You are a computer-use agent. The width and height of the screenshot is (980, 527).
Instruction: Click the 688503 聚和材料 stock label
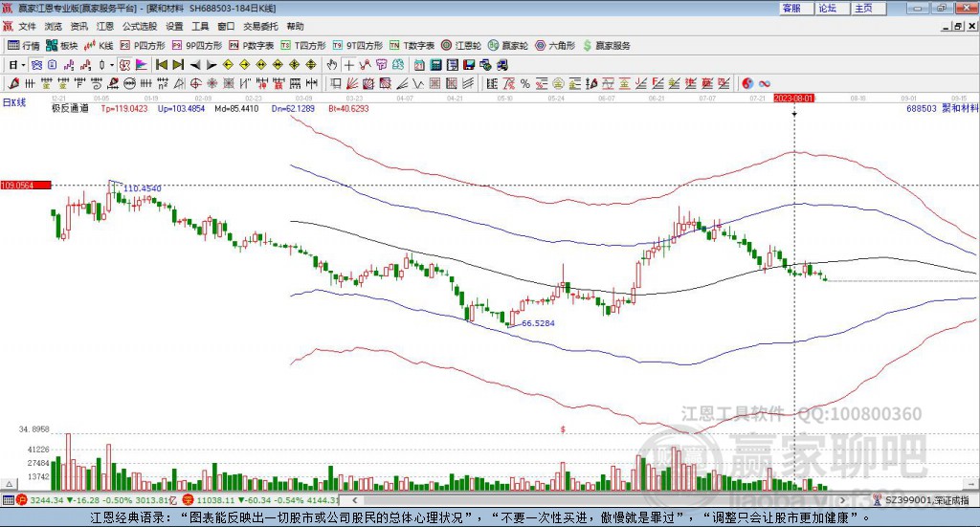tap(943, 108)
